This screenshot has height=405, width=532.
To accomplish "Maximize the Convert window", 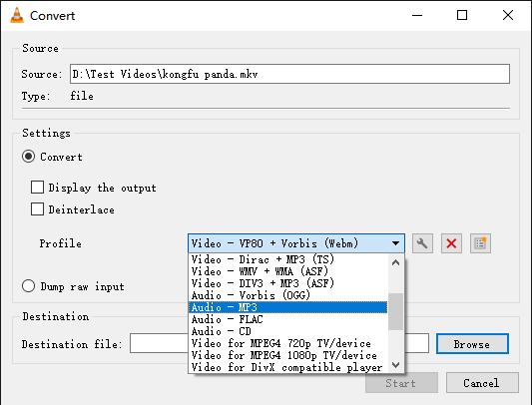I will 462,15.
